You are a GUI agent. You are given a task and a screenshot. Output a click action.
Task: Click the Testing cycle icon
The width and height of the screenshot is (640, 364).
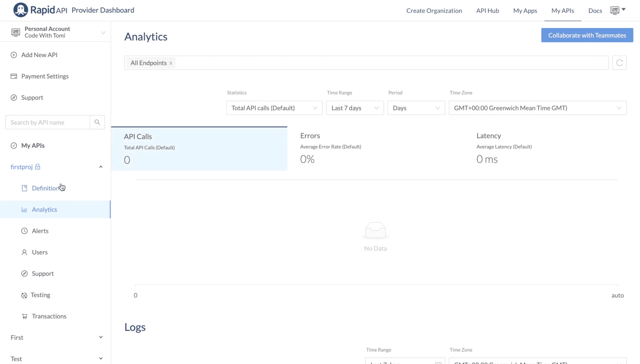[x=24, y=296]
